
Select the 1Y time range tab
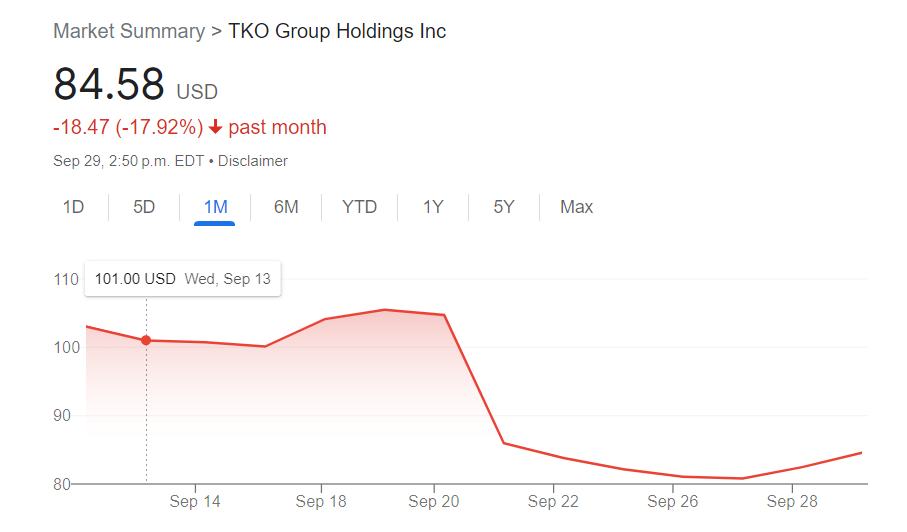tap(433, 207)
